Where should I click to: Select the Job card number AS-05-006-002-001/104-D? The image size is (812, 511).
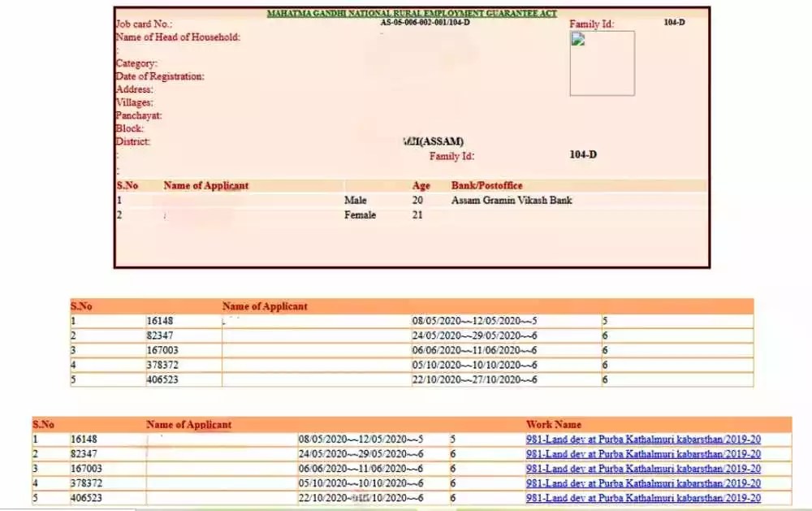(x=423, y=23)
